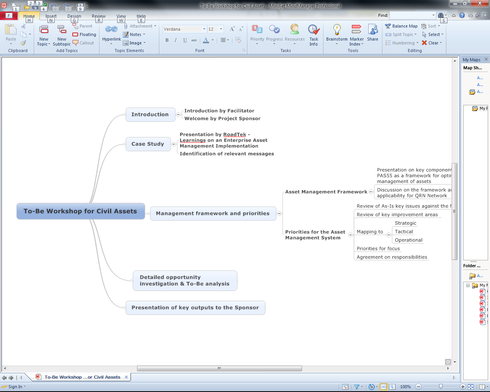The height and width of the screenshot is (392, 490).
Task: Switch to the Insert ribbon tab
Action: click(x=51, y=16)
